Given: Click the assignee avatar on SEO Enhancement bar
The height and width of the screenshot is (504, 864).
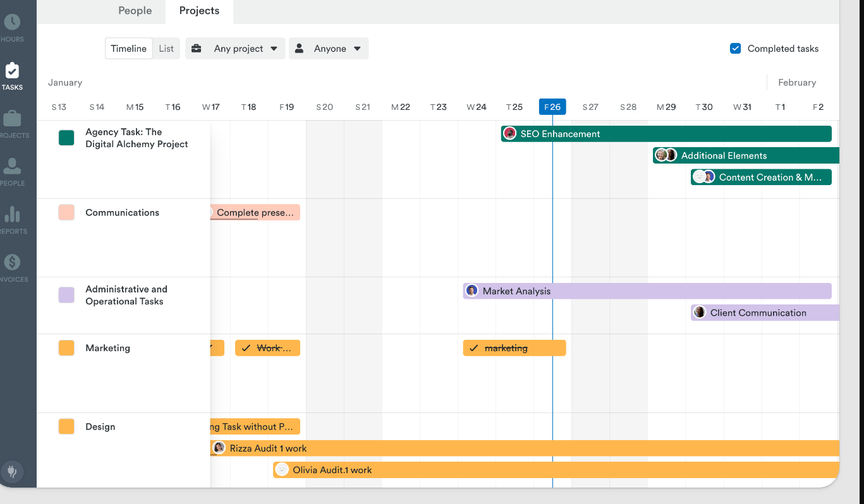Looking at the screenshot, I should coord(509,133).
